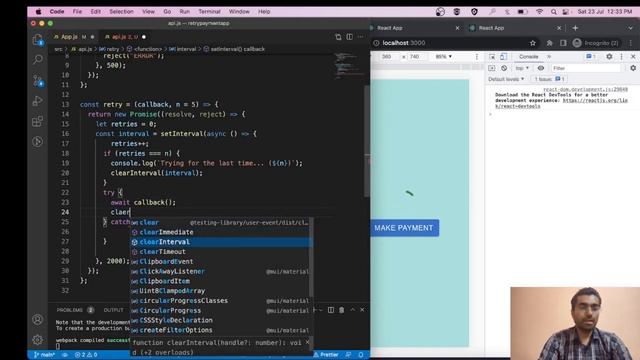
Task: Open the Default levels dropdown
Action: click(x=507, y=79)
